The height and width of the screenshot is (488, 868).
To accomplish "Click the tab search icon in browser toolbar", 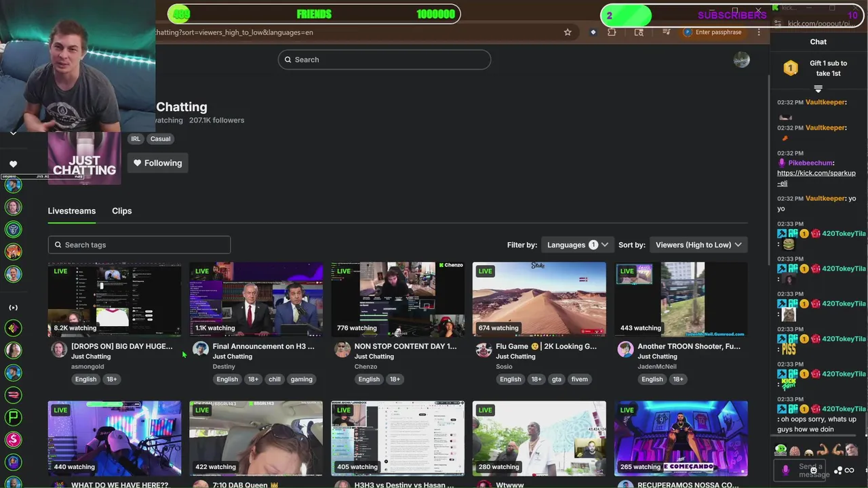I will [639, 32].
